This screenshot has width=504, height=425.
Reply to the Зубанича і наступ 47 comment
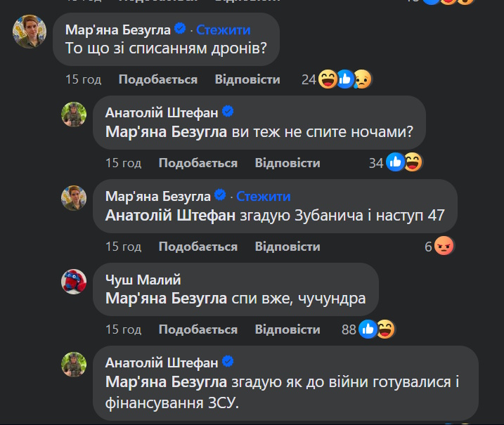tap(287, 247)
